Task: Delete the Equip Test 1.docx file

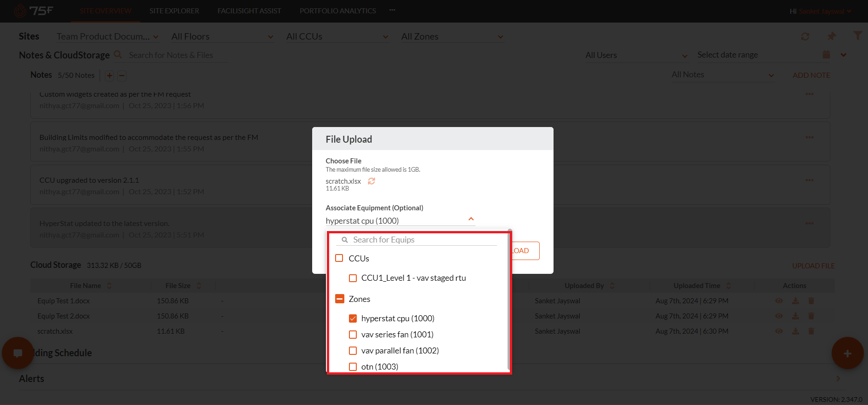Action: (x=811, y=301)
